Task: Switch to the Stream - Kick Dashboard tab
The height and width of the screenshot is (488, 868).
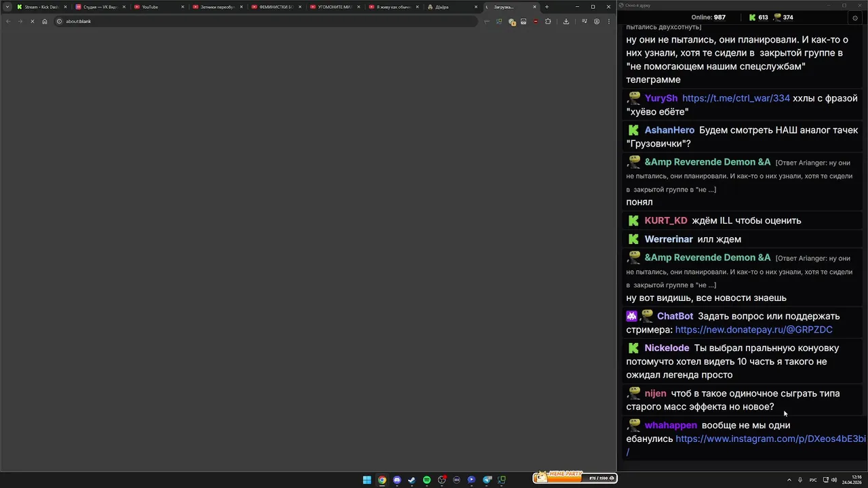Action: pyautogui.click(x=41, y=7)
